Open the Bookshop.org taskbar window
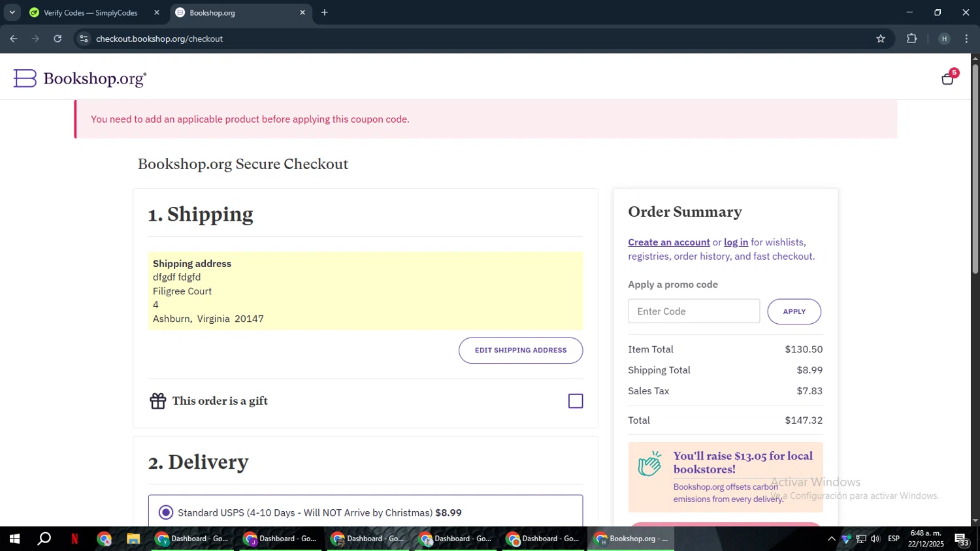980x551 pixels. click(631, 539)
